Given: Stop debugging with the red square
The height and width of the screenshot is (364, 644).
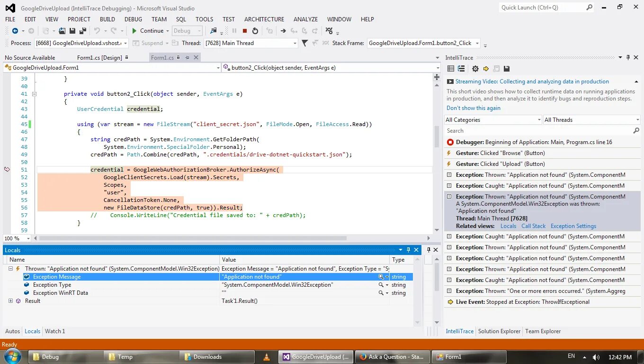Looking at the screenshot, I should (245, 31).
